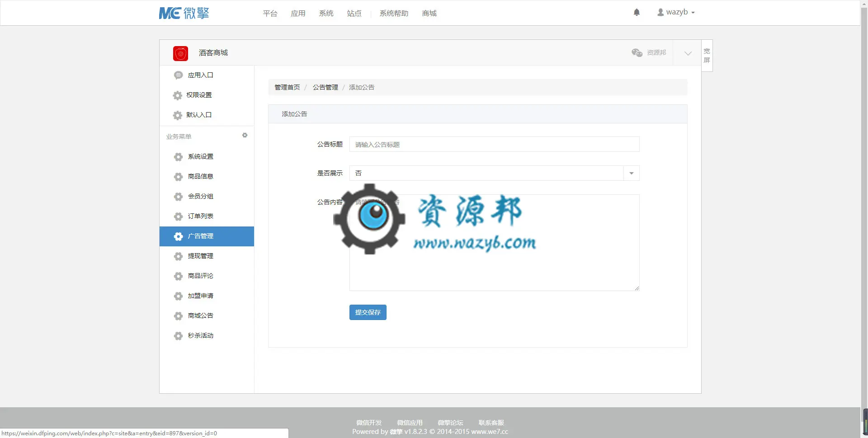Select 秒杀活动 in the sidebar
This screenshot has width=868, height=438.
[x=207, y=335]
